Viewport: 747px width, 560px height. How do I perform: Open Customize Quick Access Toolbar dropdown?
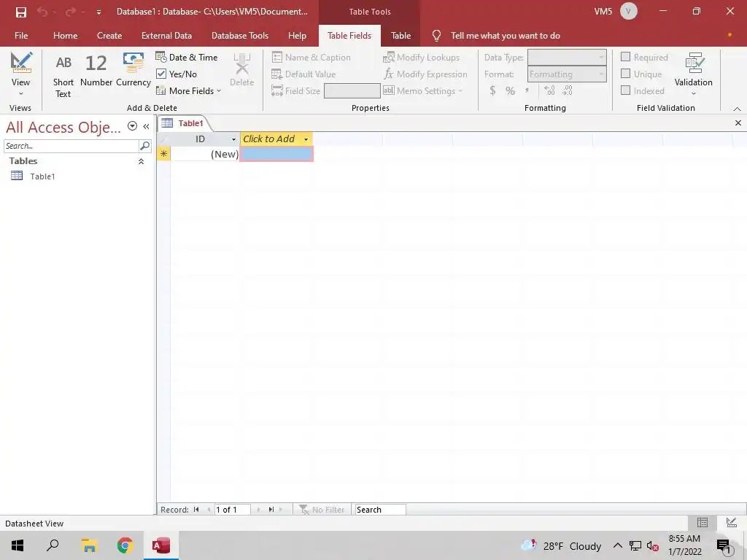[x=98, y=12]
